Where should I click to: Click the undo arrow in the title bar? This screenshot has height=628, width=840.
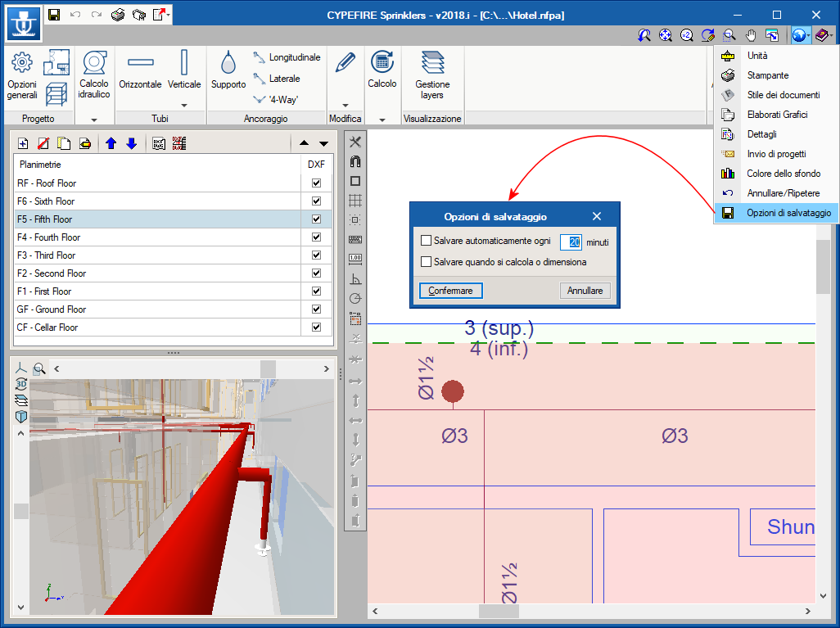75,15
